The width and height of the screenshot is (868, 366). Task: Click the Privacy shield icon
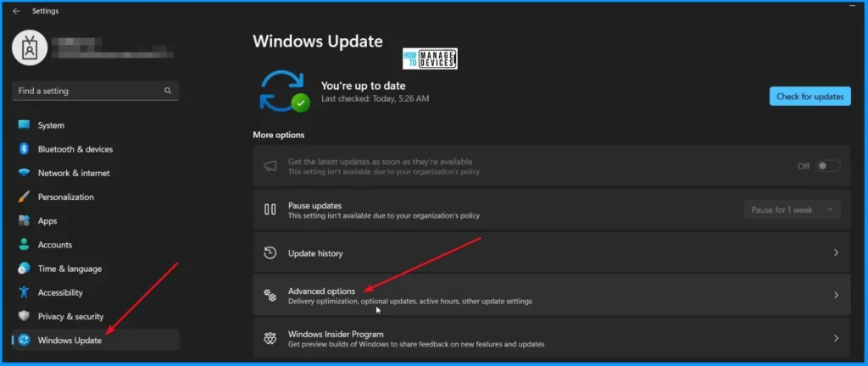tap(24, 316)
